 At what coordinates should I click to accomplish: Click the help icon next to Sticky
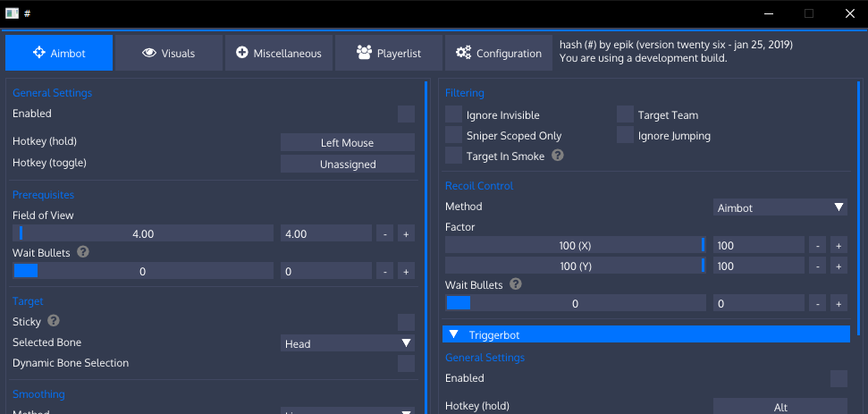pos(54,321)
